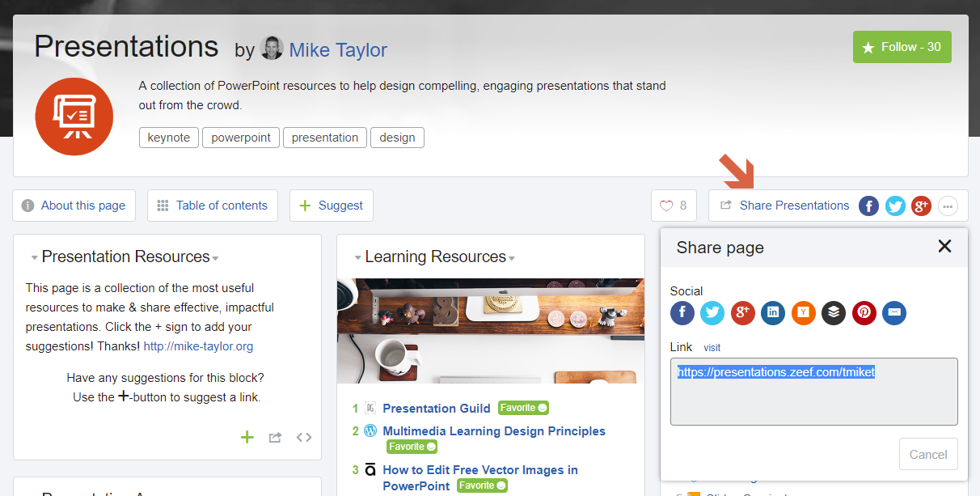Send page by email icon
Viewport: 980px width, 496px height.
pos(894,313)
